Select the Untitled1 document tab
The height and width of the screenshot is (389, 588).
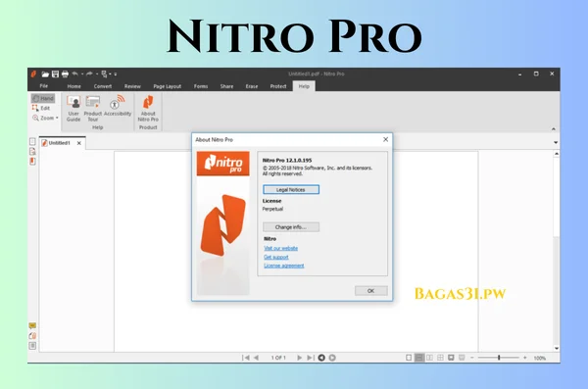pyautogui.click(x=59, y=143)
